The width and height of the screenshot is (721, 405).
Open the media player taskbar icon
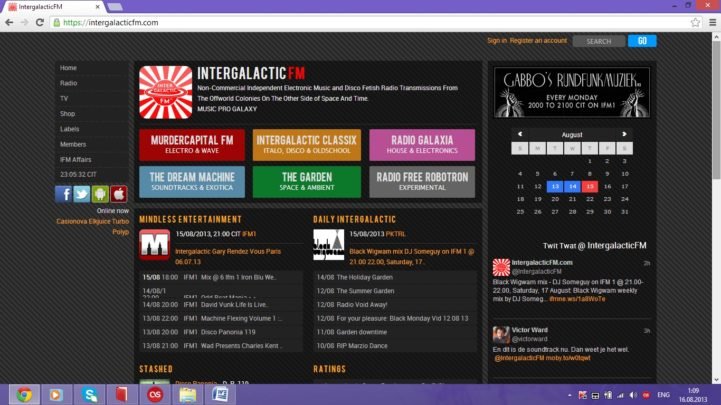click(56, 394)
